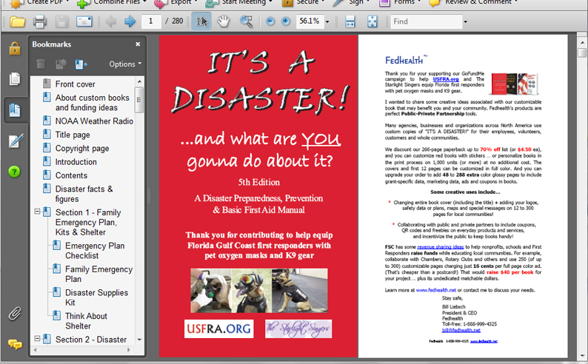The height and width of the screenshot is (364, 588).
Task: Activate the Hand tool
Action: click(224, 21)
